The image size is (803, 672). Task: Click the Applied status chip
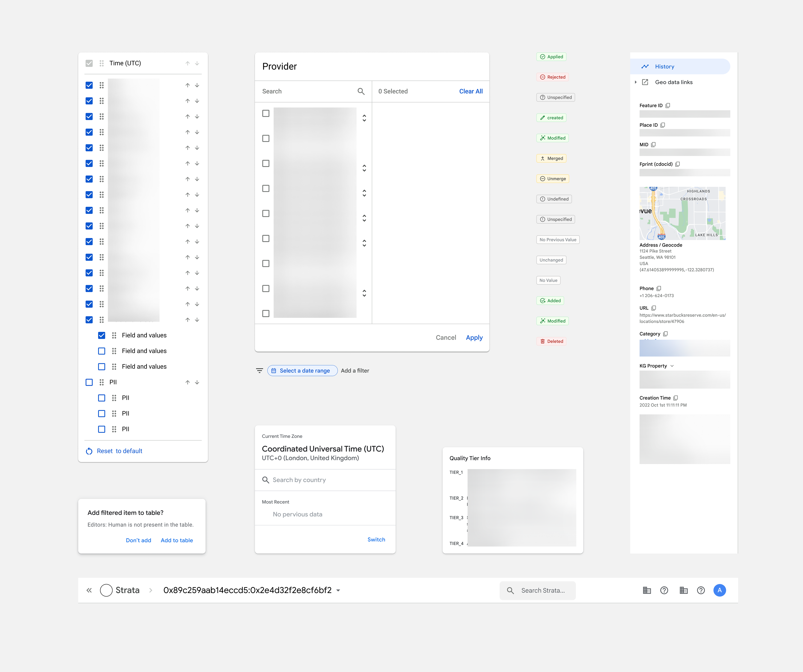551,57
